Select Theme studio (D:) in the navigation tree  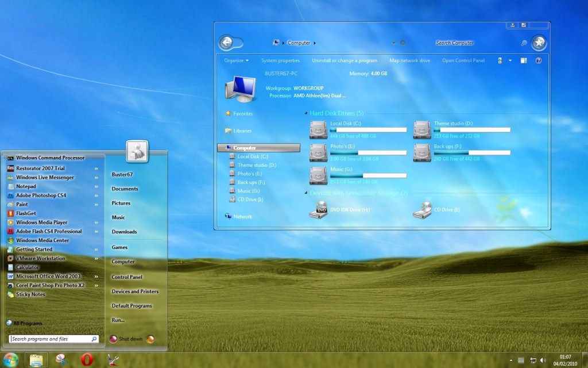(257, 165)
